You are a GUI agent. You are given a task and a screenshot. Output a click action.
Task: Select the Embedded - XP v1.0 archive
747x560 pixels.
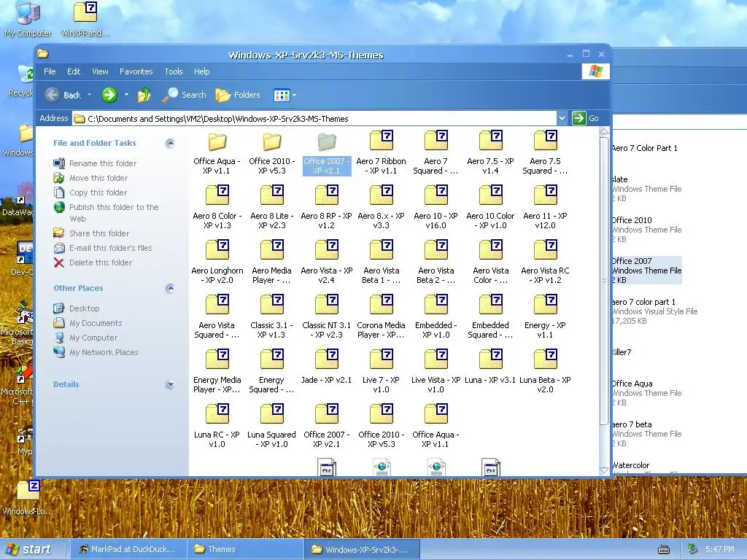(436, 316)
